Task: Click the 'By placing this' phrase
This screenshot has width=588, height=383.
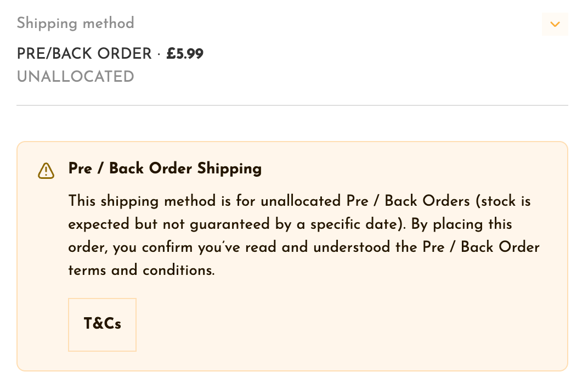Action: click(462, 224)
